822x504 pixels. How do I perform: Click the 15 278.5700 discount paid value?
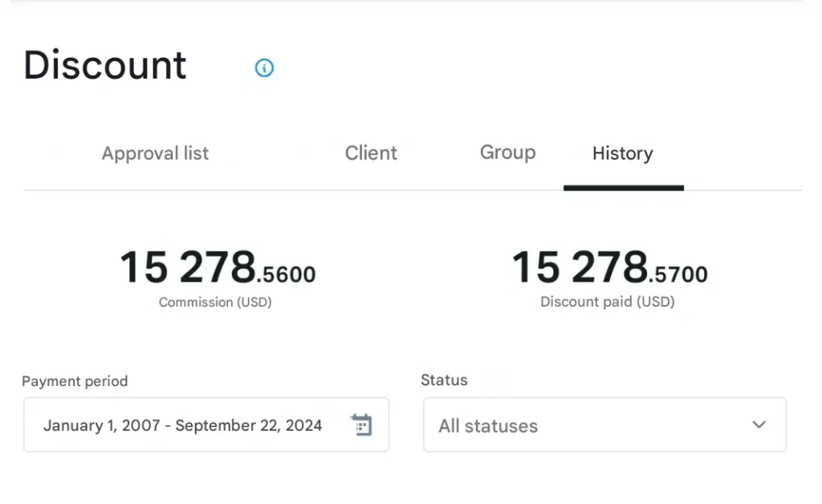(x=609, y=268)
